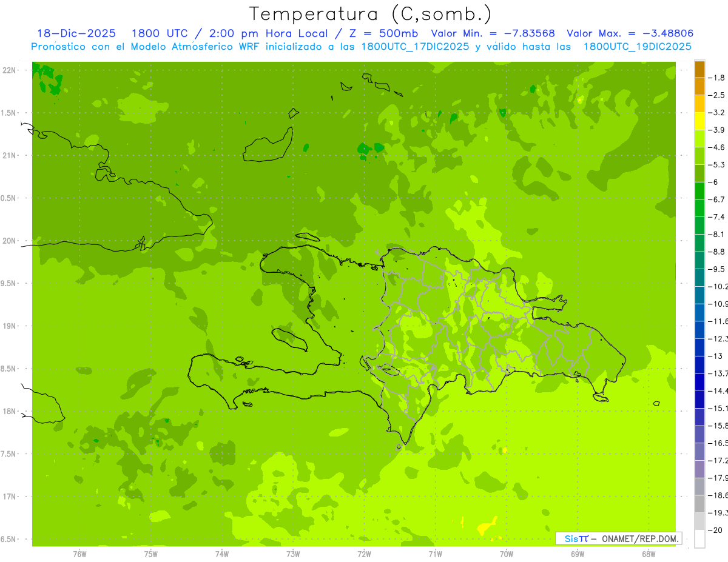Click the colorbar label '-1.8'
This screenshot has width=728, height=562.
click(716, 78)
